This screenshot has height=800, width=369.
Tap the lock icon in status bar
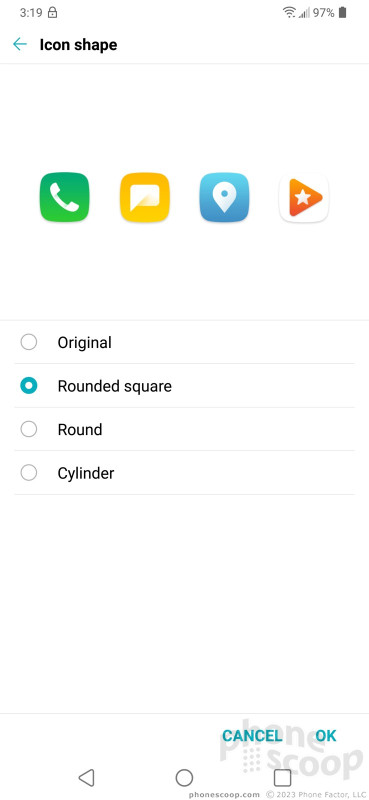point(52,13)
